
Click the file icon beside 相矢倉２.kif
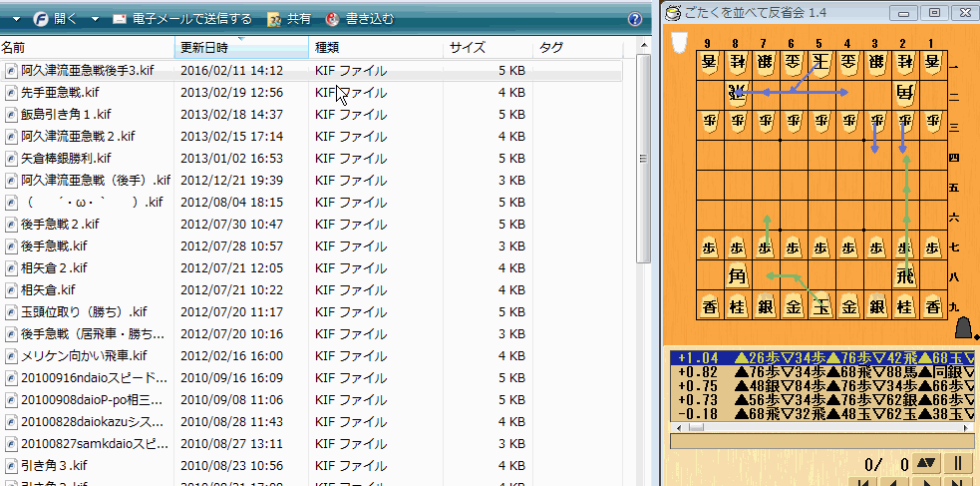tap(10, 268)
